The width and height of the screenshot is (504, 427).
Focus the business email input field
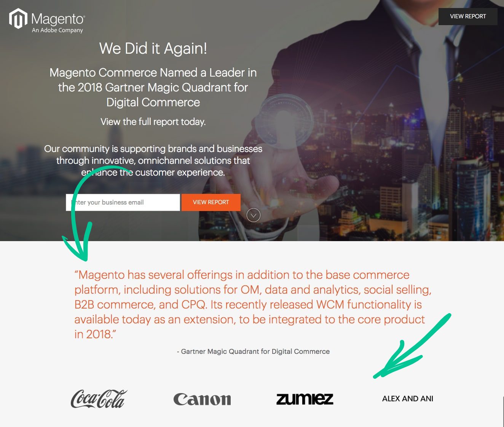point(123,202)
